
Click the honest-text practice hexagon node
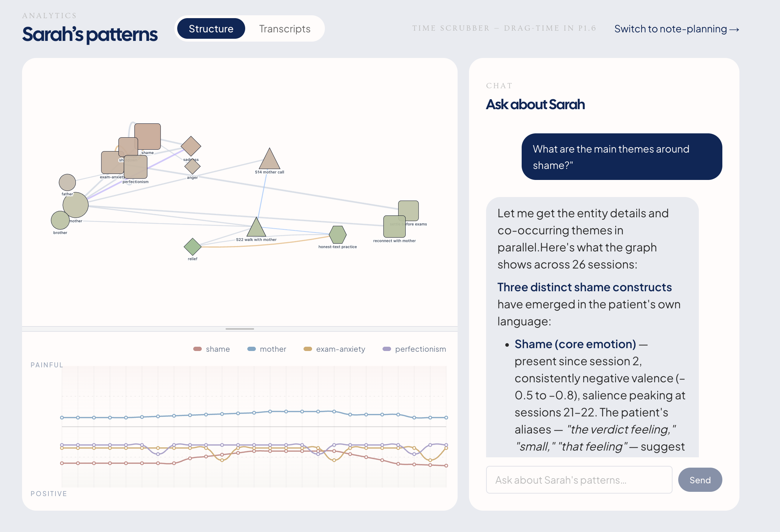pyautogui.click(x=337, y=235)
